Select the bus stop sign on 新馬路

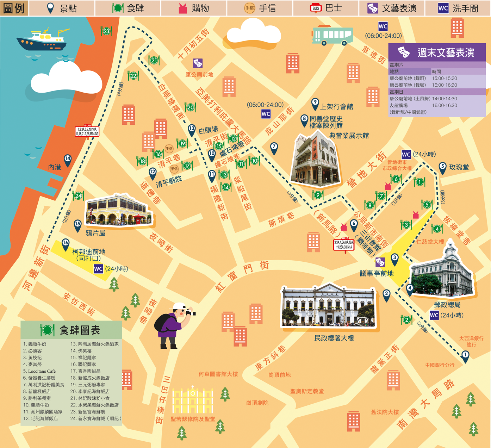click(x=344, y=244)
